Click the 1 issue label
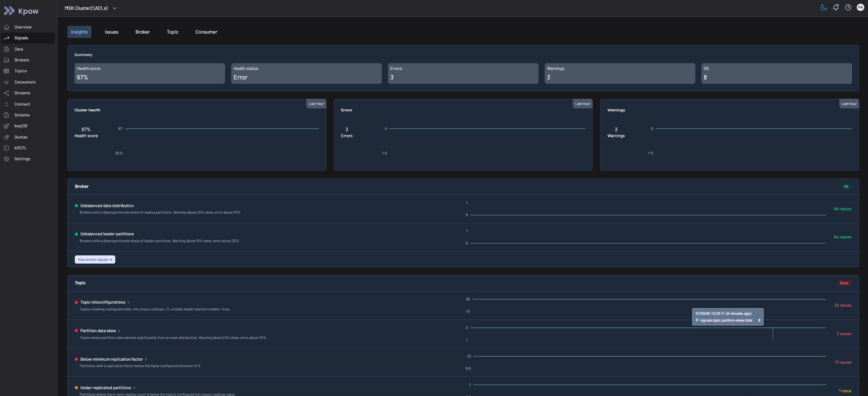The height and width of the screenshot is (396, 868). [845, 391]
